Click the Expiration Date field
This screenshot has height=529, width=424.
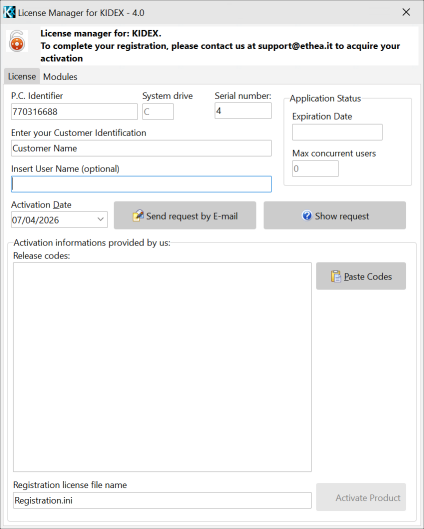pos(337,132)
